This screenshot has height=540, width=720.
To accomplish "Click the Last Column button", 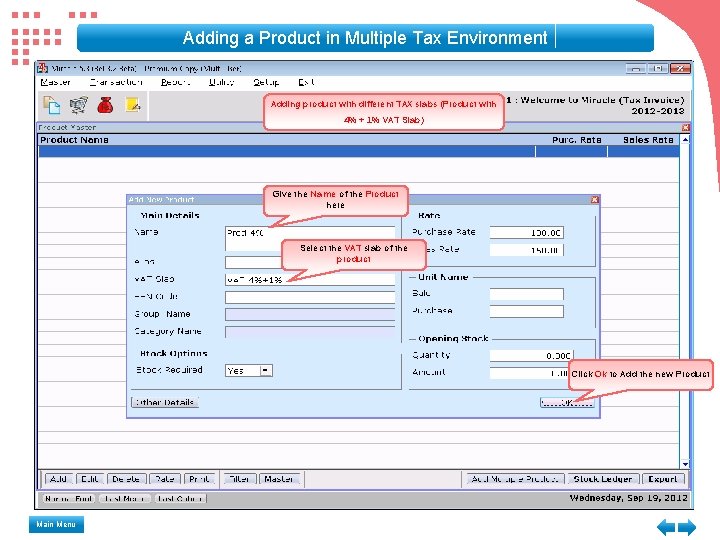I will [x=180, y=498].
